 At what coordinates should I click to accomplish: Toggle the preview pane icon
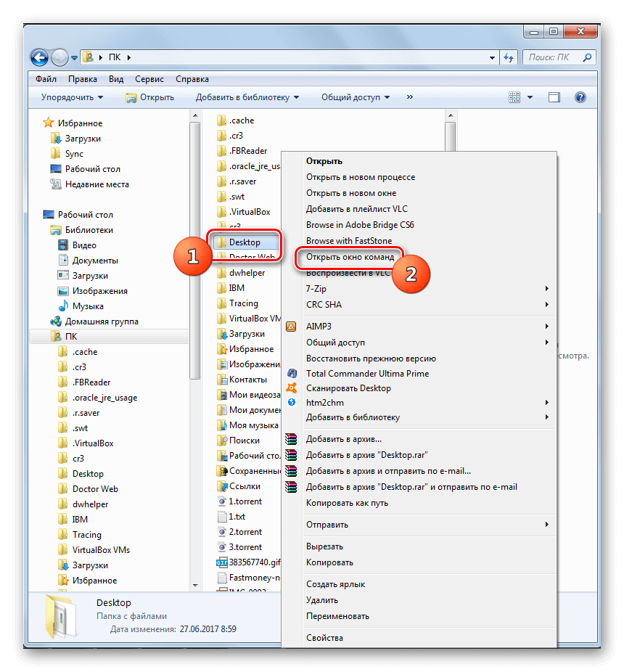554,97
